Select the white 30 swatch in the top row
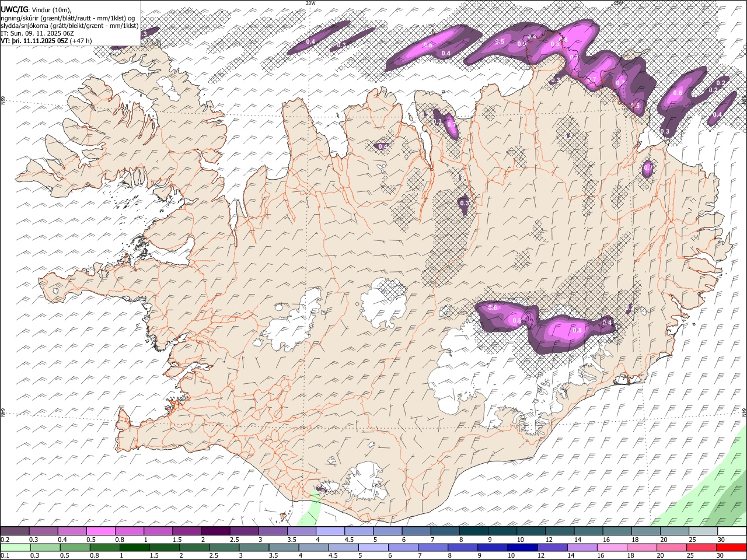 pos(731,531)
